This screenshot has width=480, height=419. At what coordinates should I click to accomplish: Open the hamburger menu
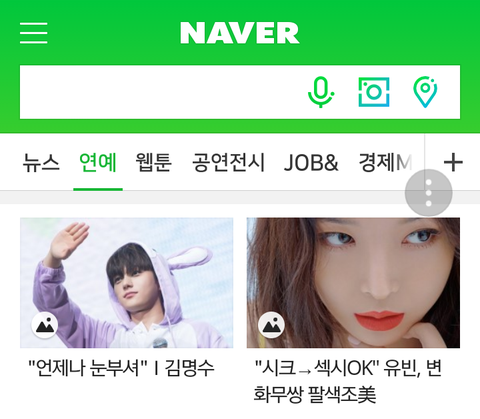[34, 33]
